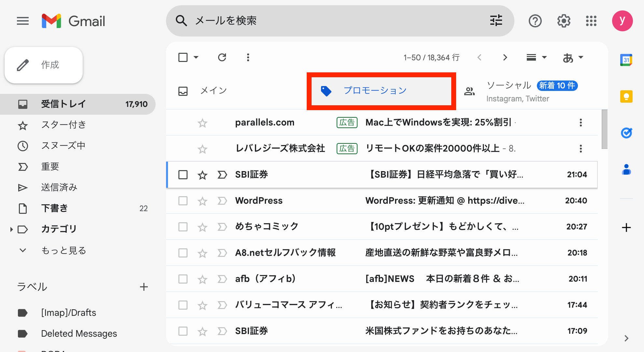
Task: Open search options filter icon
Action: 496,21
